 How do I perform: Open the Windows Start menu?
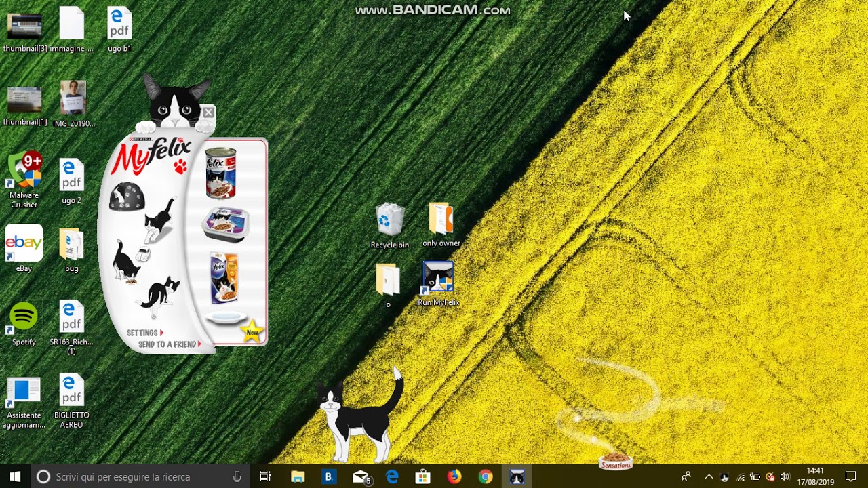pyautogui.click(x=15, y=476)
